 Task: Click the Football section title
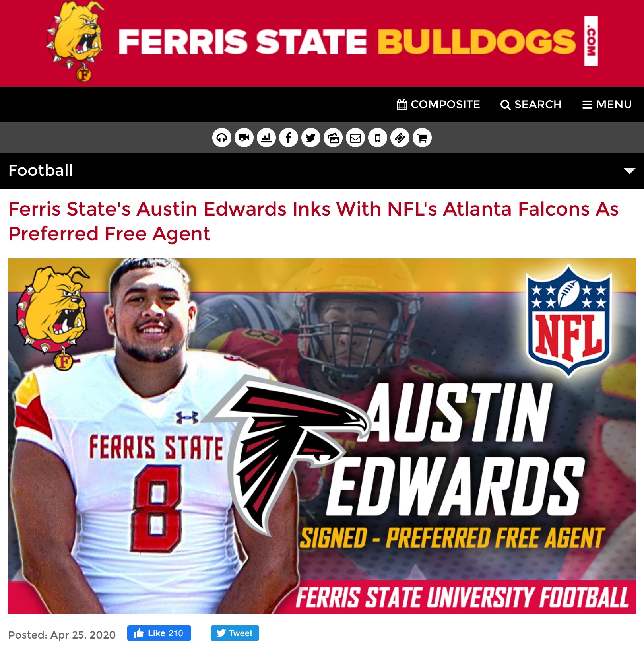[x=41, y=171]
